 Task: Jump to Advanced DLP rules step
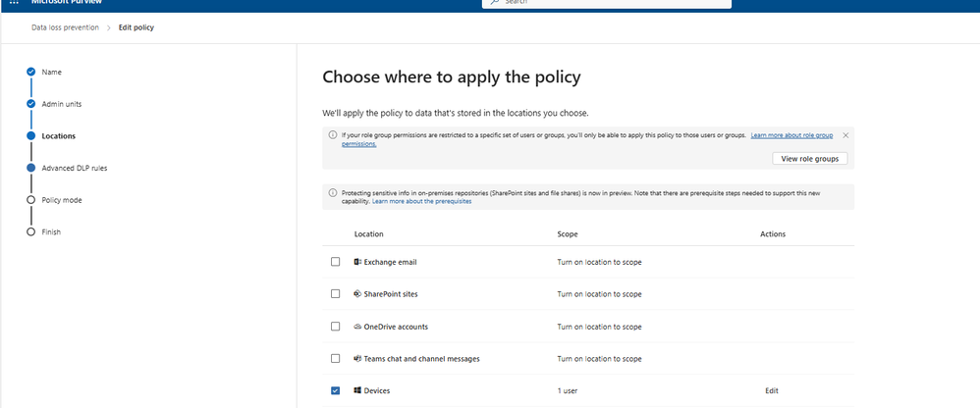(x=74, y=168)
